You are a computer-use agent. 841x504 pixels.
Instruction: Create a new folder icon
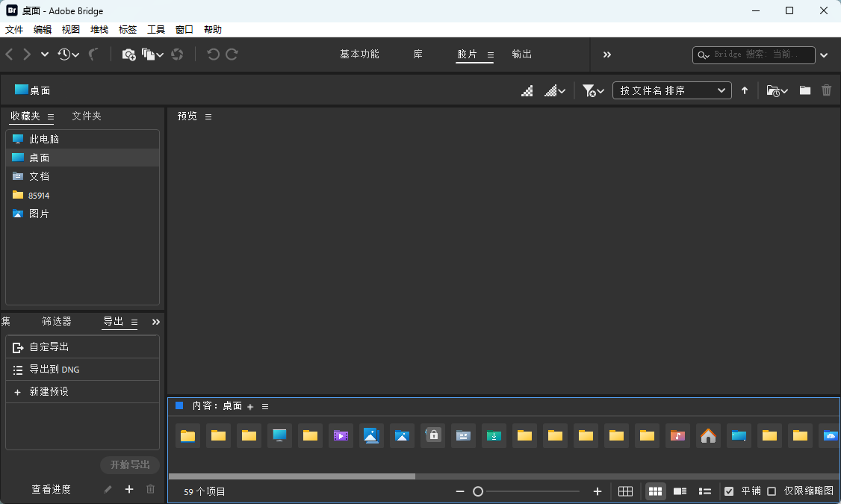[x=805, y=90]
